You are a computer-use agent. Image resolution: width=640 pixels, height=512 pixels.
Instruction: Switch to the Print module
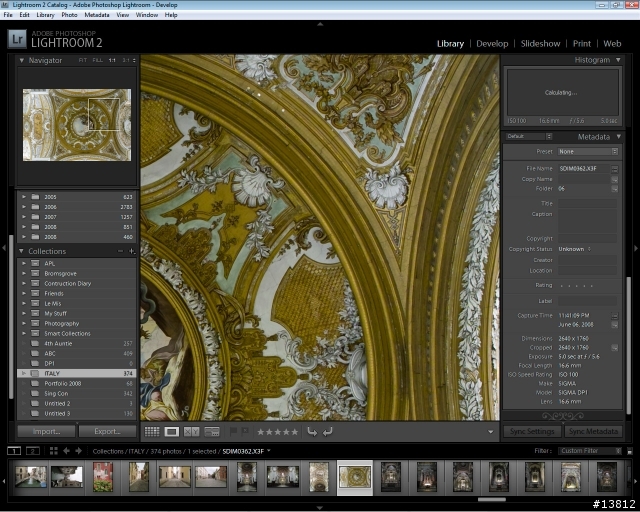tap(582, 44)
